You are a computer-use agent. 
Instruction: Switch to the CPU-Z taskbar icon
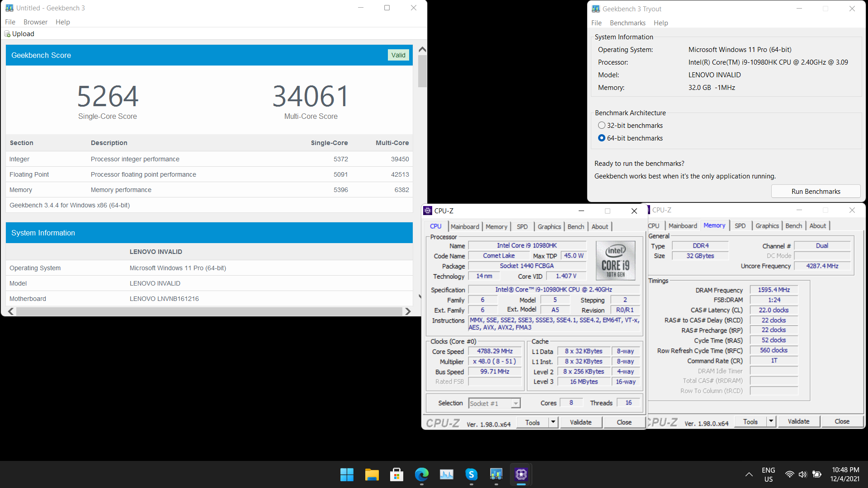click(x=521, y=474)
